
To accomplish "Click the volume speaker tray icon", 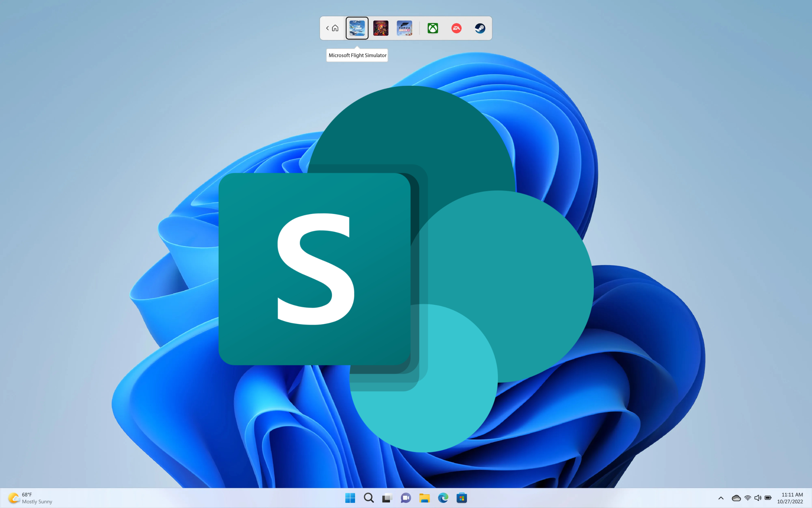I will 758,498.
